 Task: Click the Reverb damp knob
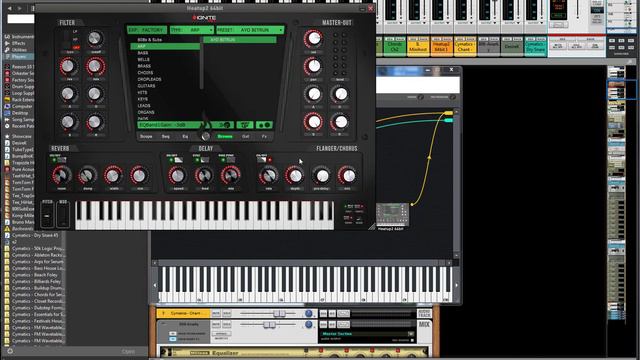pos(87,176)
